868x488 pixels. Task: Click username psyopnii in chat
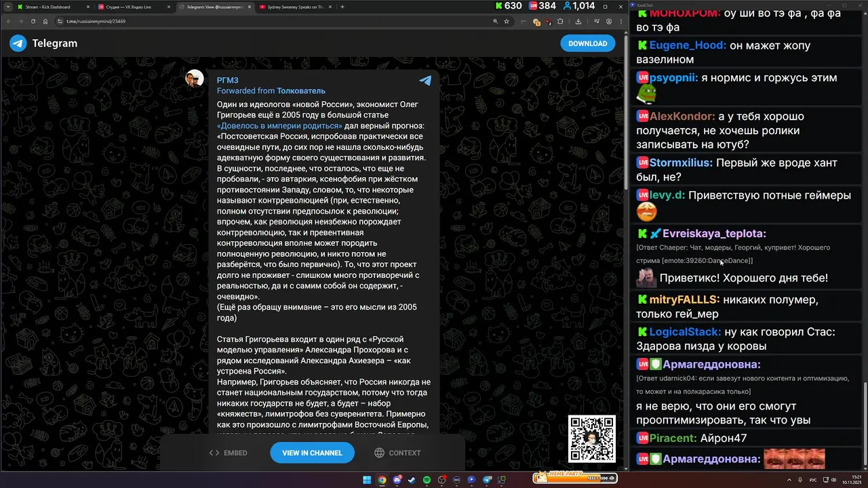pos(673,78)
